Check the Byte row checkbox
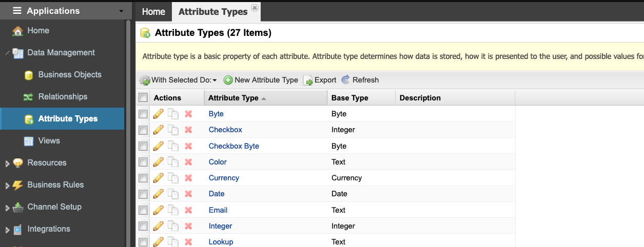 (143, 114)
